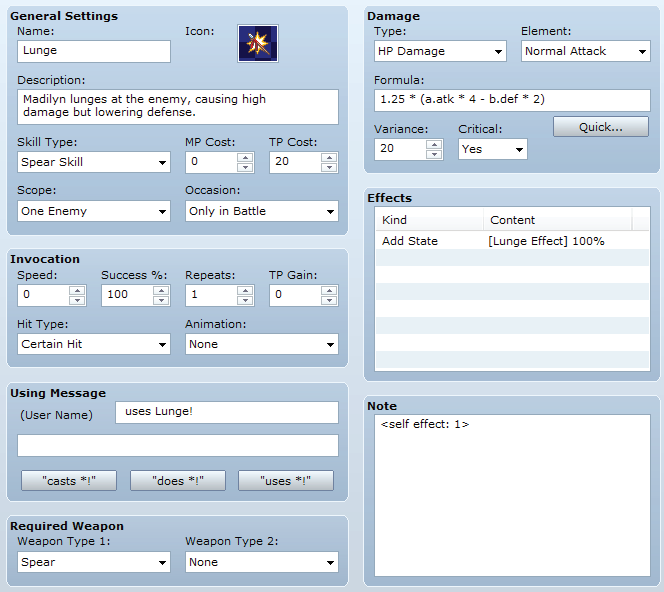Click the Variance value field showing 20
Viewport: 664px width, 592px height.
400,149
